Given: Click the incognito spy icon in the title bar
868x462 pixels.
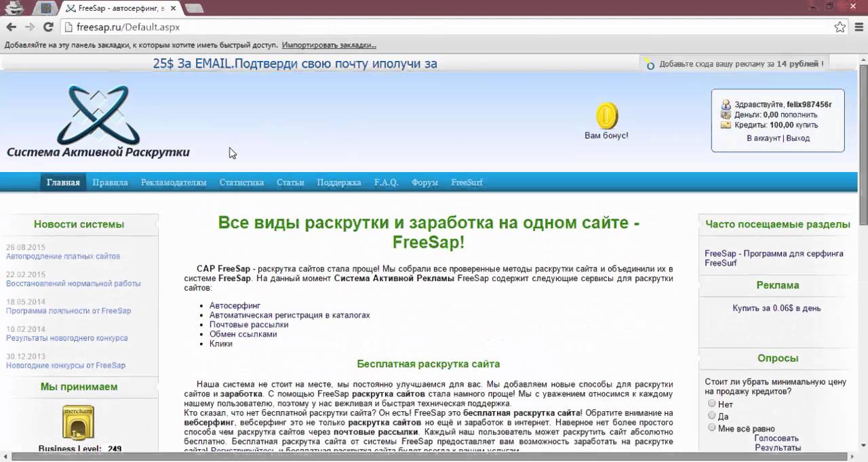Looking at the screenshot, I should [x=13, y=8].
